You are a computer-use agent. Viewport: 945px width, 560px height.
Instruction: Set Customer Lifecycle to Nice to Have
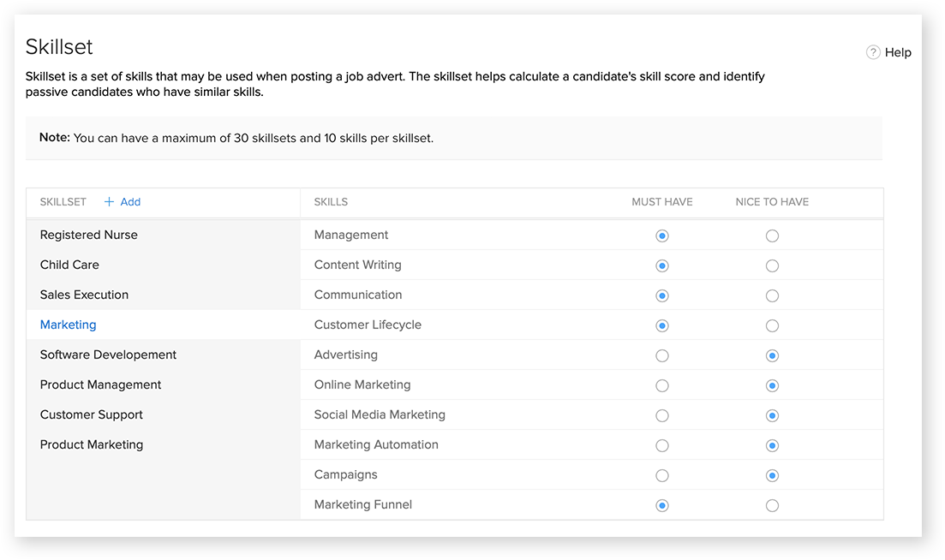pos(772,325)
